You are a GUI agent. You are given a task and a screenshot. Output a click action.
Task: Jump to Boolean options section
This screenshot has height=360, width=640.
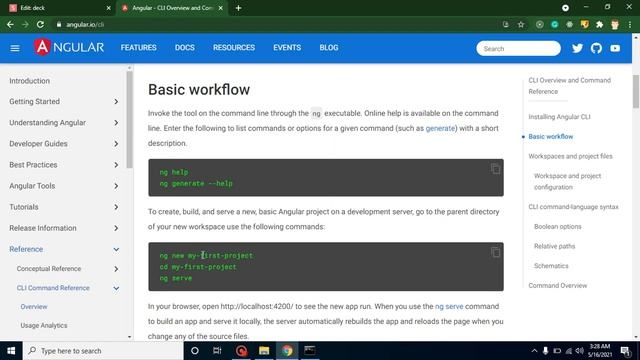tap(558, 226)
